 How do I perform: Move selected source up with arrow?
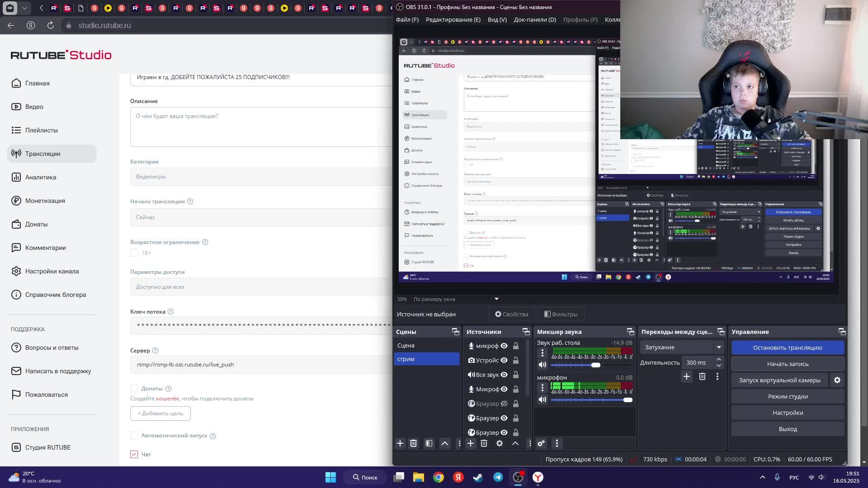pyautogui.click(x=515, y=444)
